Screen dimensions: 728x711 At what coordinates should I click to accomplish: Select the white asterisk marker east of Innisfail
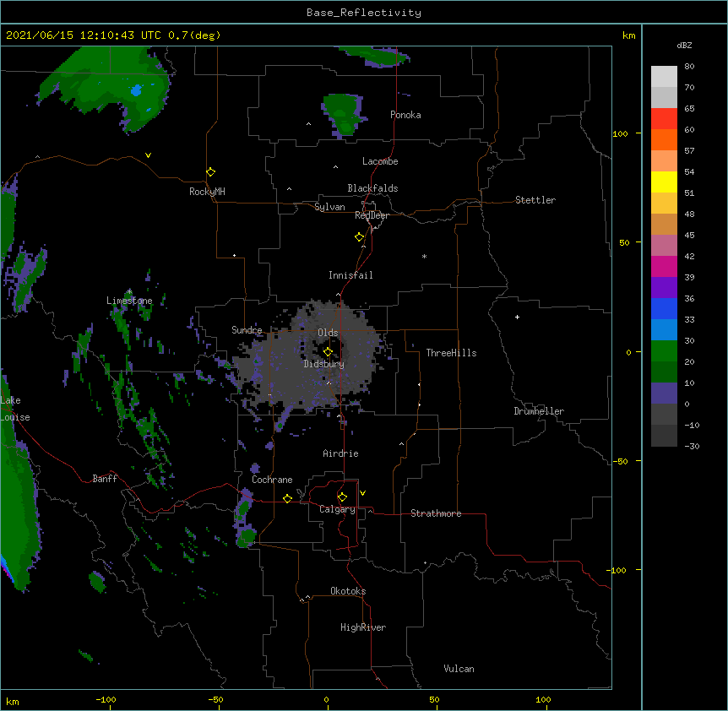click(x=424, y=256)
